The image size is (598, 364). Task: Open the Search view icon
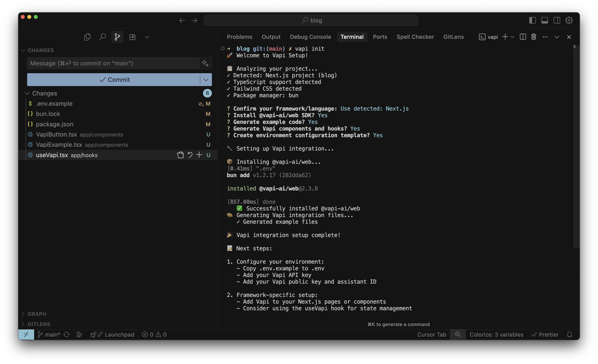(102, 37)
